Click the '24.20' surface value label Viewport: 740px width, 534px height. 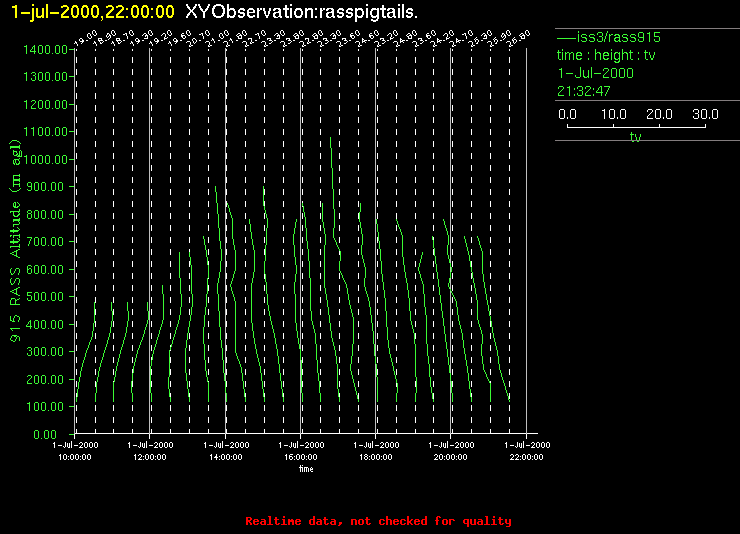(x=443, y=38)
